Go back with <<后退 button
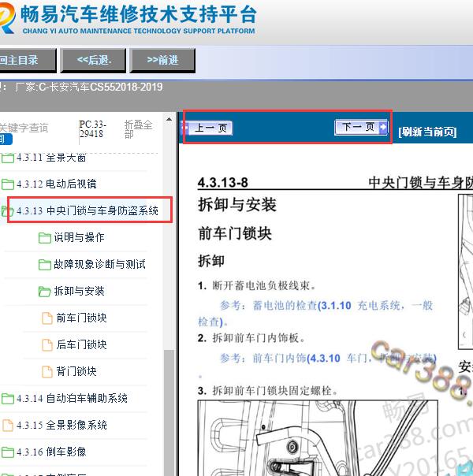Image resolution: width=473 pixels, height=476 pixels. click(93, 60)
